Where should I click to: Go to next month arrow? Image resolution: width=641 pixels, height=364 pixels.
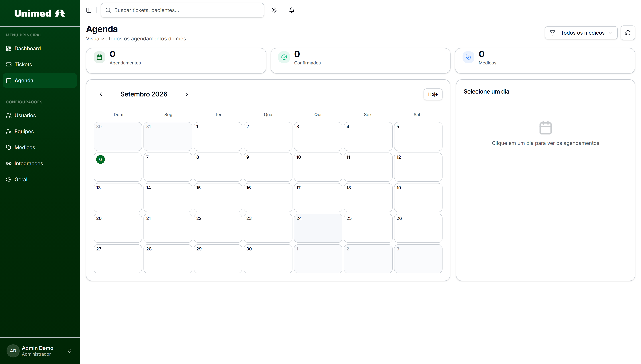(x=187, y=94)
